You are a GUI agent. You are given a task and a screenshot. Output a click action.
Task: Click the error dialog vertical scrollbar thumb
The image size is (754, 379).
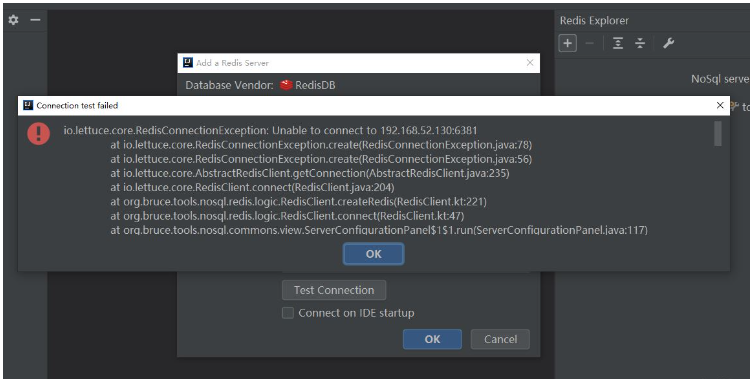[717, 133]
